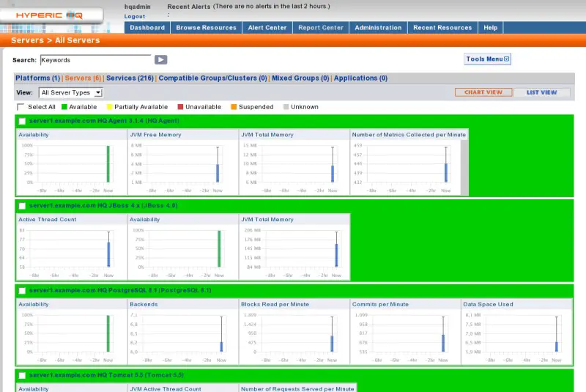The image size is (586, 392).
Task: Check the HQ JBoss 4.x server checkbox
Action: point(22,206)
